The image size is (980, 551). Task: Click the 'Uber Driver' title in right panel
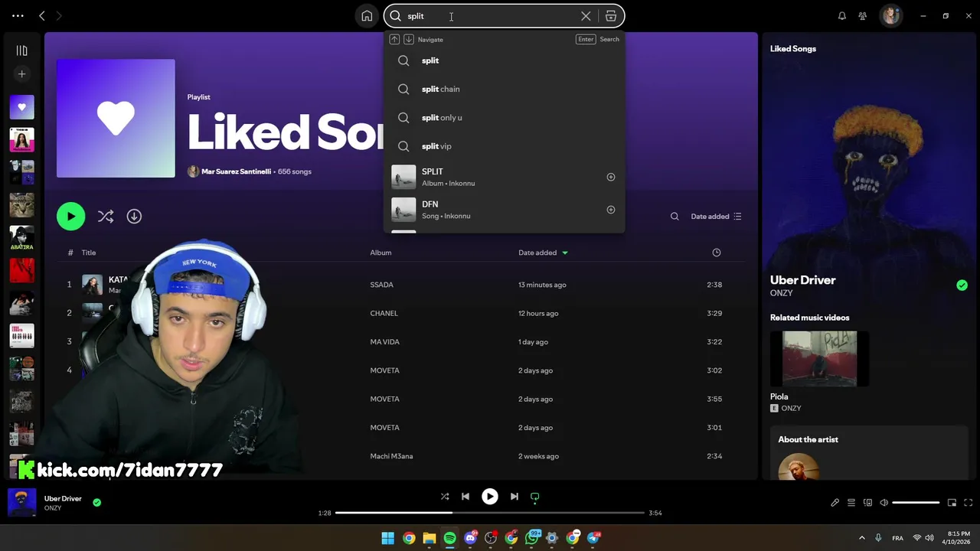pos(802,280)
